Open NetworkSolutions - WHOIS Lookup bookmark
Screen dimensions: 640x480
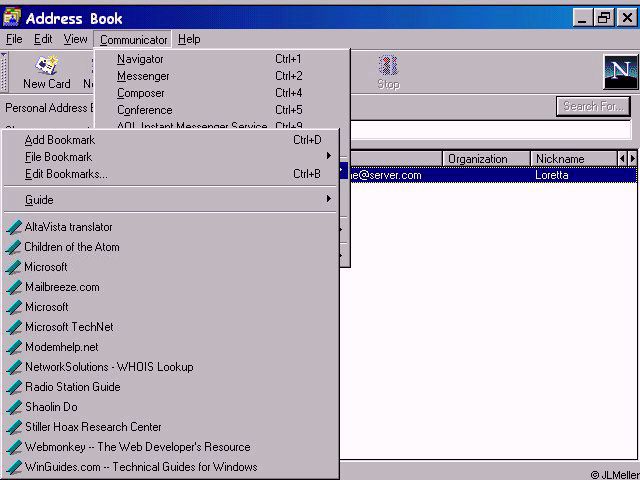(171, 367)
